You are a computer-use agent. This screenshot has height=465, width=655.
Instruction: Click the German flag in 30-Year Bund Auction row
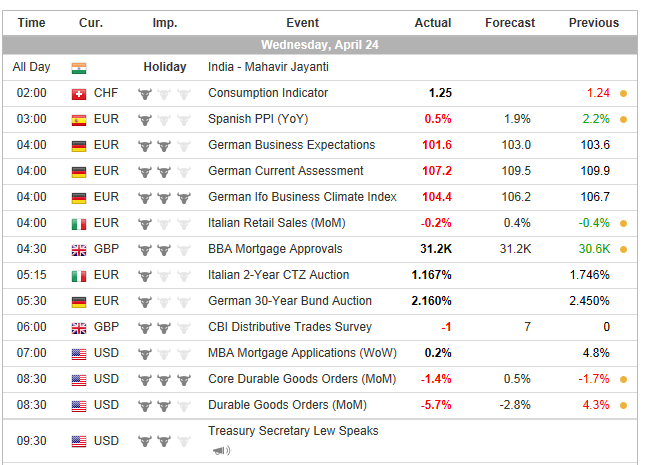pos(79,302)
